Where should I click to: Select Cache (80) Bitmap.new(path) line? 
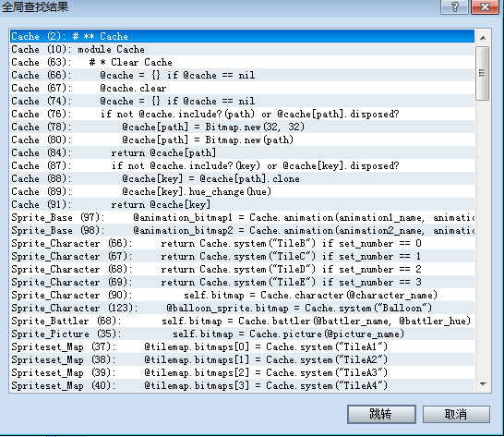(x=242, y=140)
